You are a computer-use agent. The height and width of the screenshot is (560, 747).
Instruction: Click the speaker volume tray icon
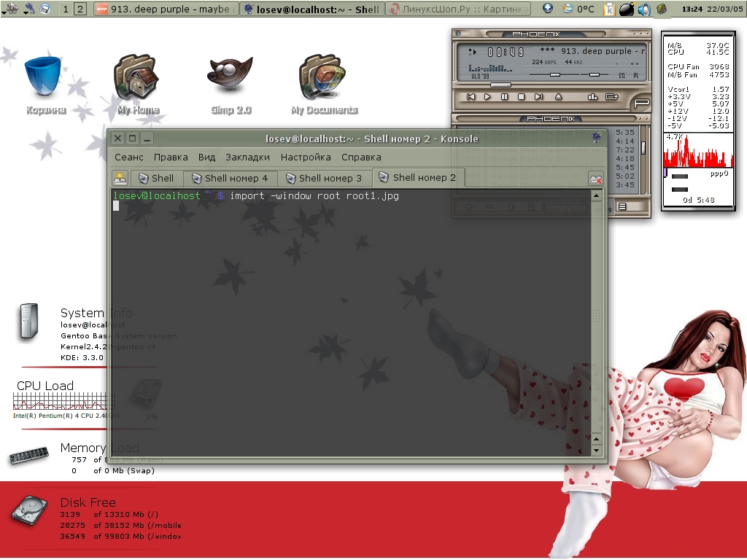tap(644, 9)
